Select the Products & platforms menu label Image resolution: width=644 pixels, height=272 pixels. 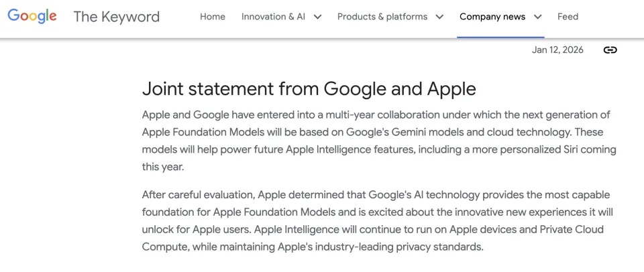(382, 17)
